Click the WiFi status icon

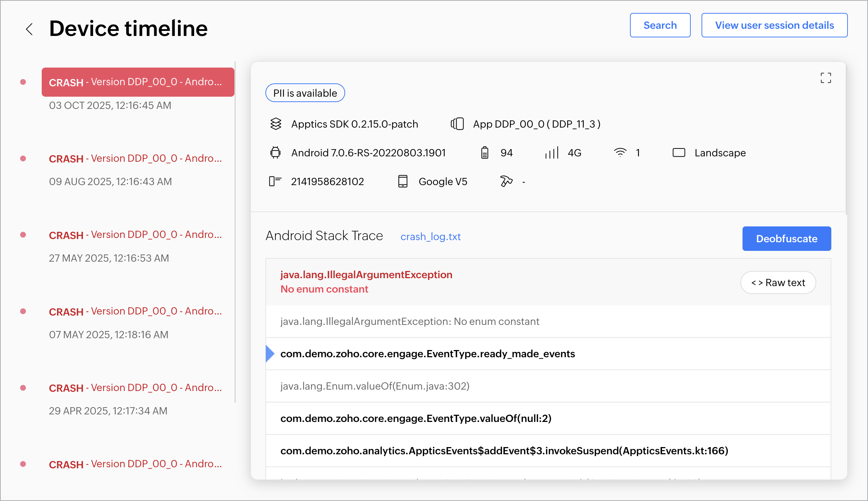tap(620, 153)
